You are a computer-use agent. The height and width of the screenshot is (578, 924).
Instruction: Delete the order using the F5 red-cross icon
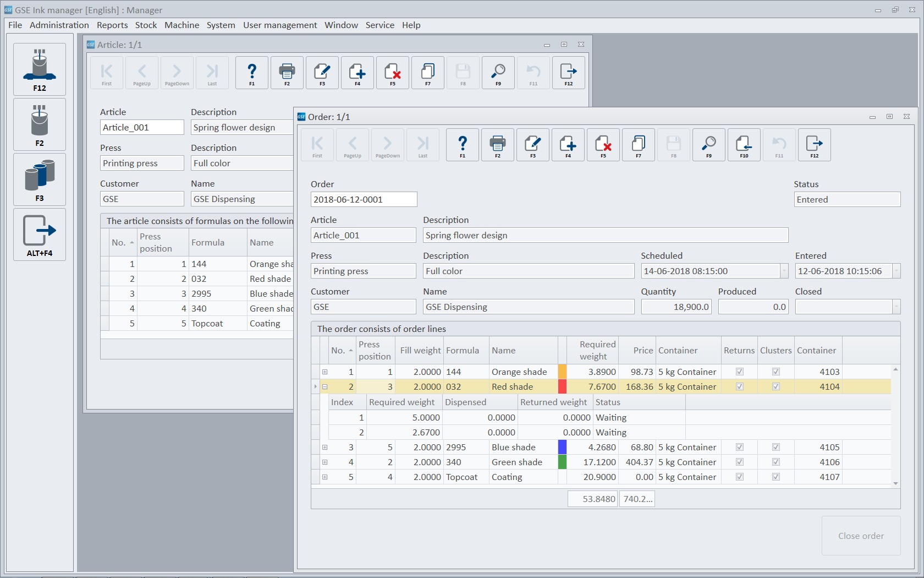coord(603,145)
